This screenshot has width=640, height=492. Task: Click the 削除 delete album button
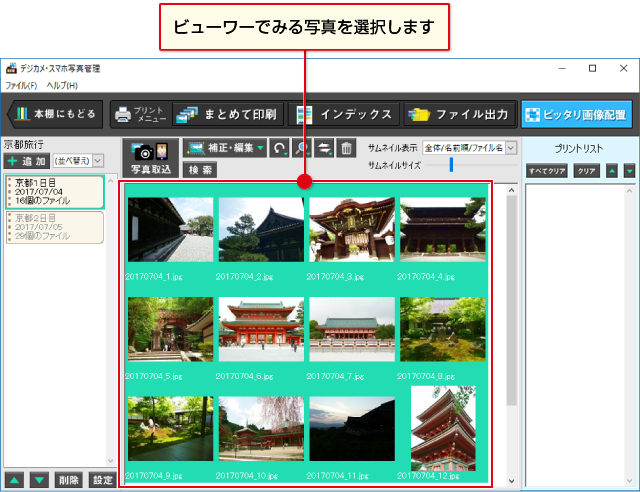[69, 480]
